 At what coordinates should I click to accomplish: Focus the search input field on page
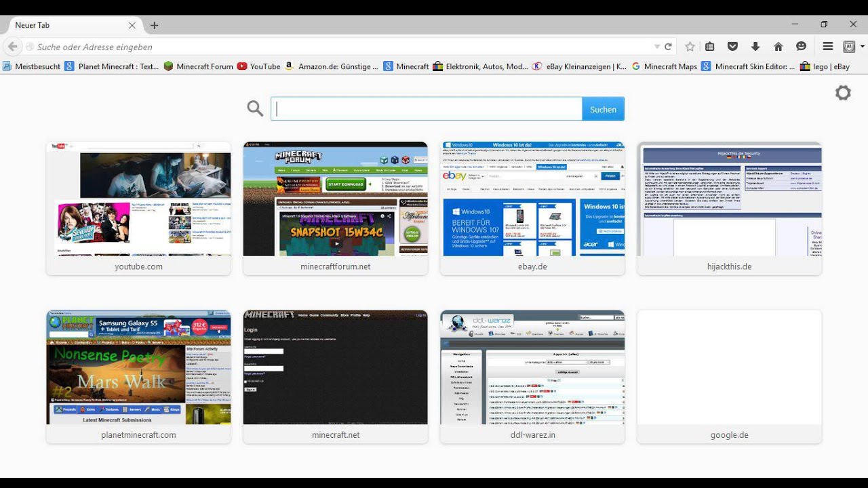[x=427, y=109]
